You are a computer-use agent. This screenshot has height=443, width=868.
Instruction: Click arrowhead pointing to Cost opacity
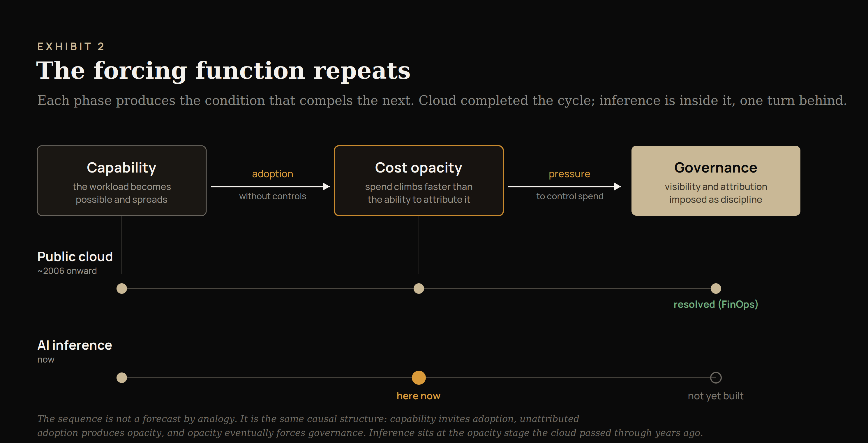pyautogui.click(x=326, y=187)
